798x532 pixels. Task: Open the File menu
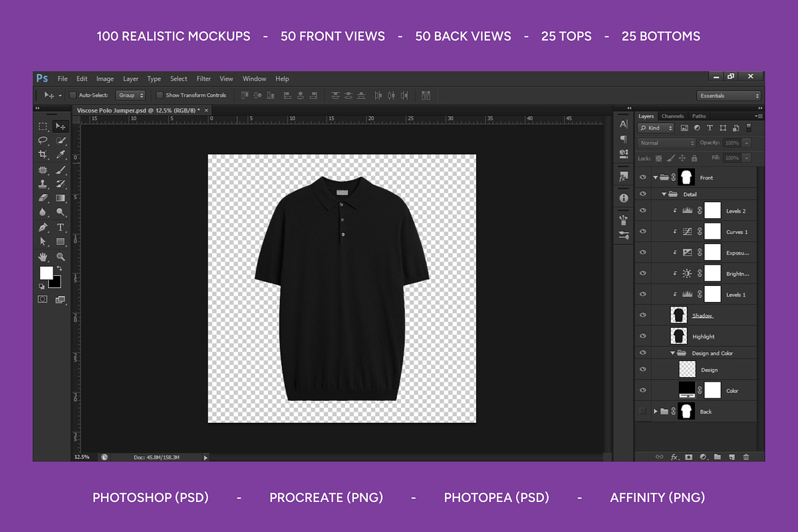point(63,78)
